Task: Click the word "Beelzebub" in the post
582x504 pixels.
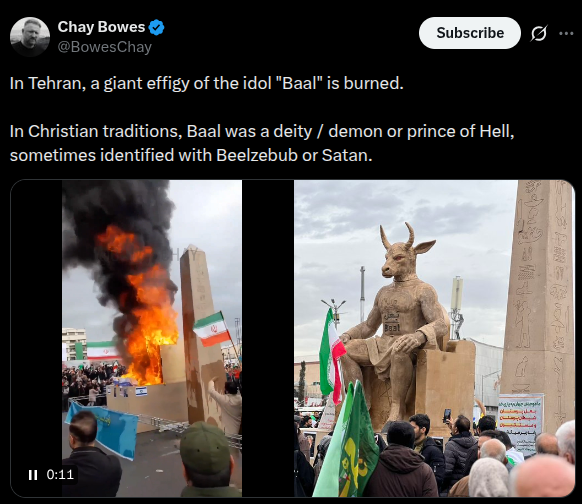Action: tap(257, 155)
